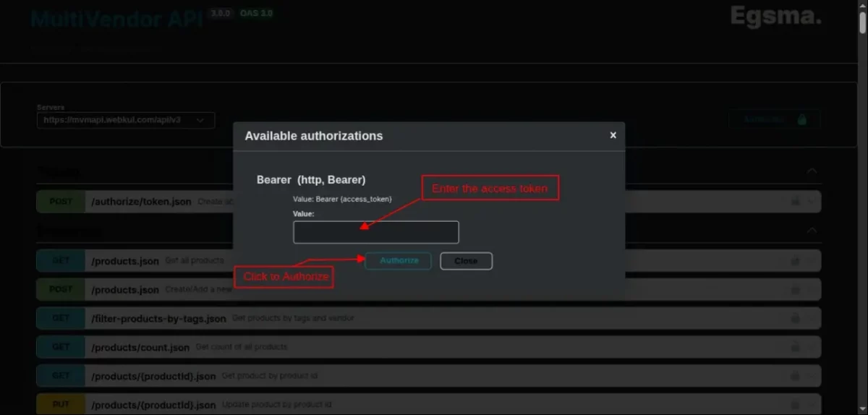Click lock icon on /products/count.json row
868x415 pixels.
point(795,347)
